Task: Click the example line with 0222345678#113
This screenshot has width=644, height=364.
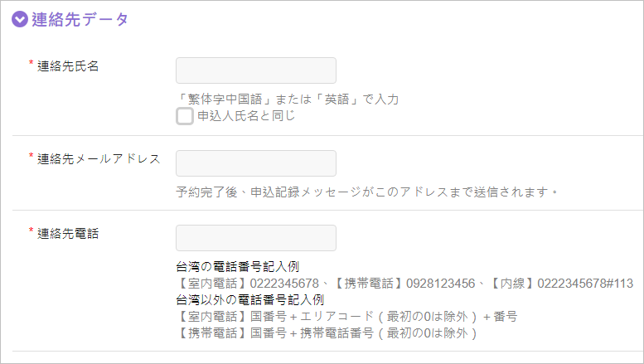Action: [404, 284]
